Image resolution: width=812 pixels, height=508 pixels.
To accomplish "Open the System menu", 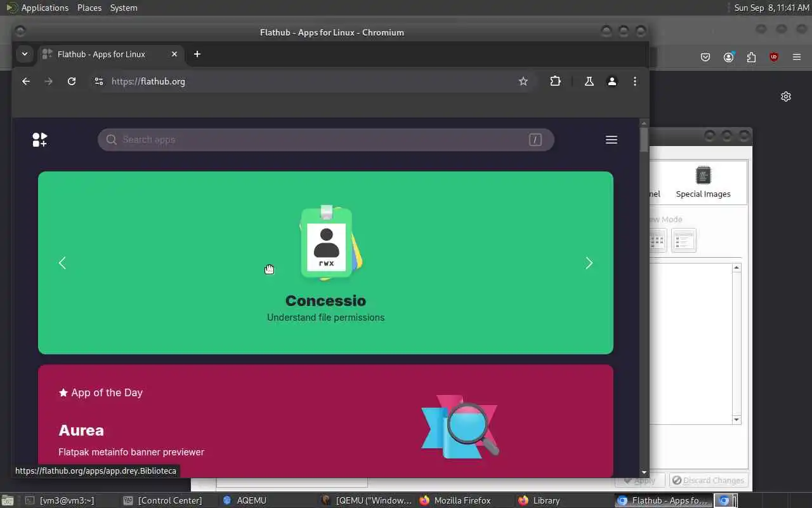I will [x=124, y=8].
